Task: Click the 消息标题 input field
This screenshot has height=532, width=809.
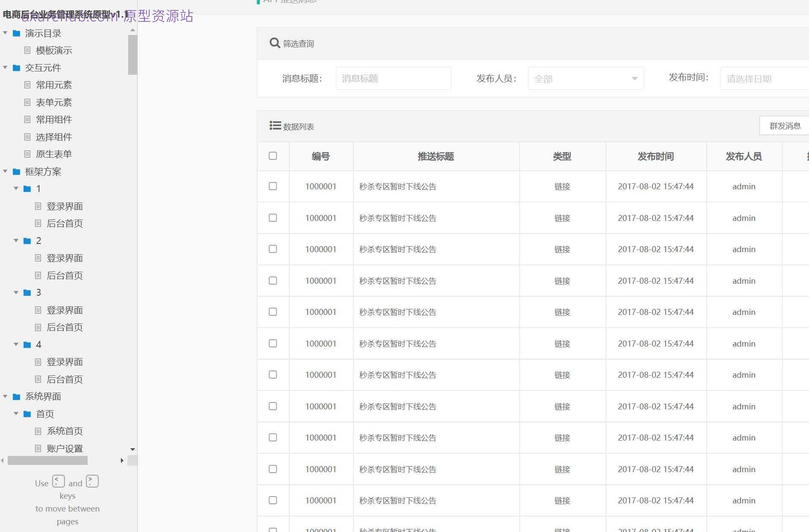Action: pos(393,79)
